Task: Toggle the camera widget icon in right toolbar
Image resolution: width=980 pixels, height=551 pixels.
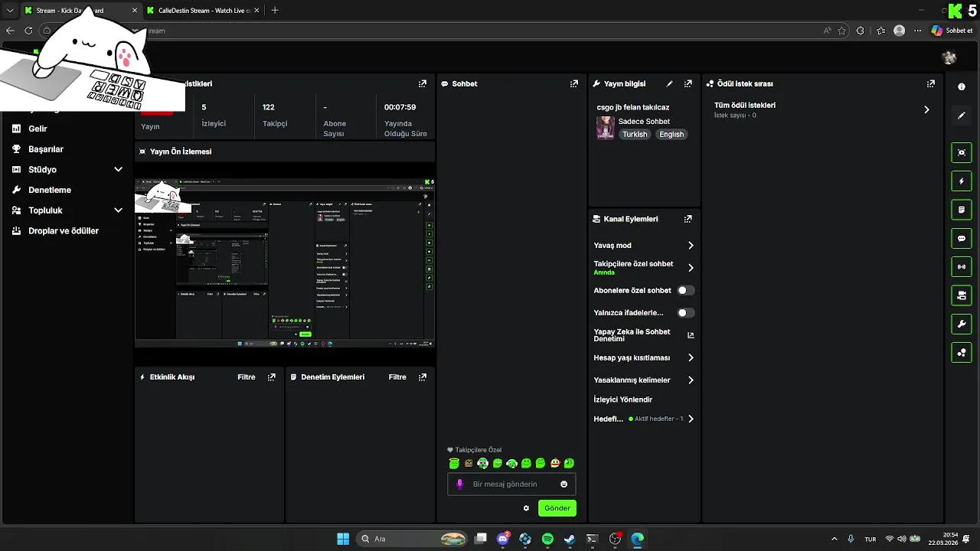Action: pyautogui.click(x=962, y=295)
